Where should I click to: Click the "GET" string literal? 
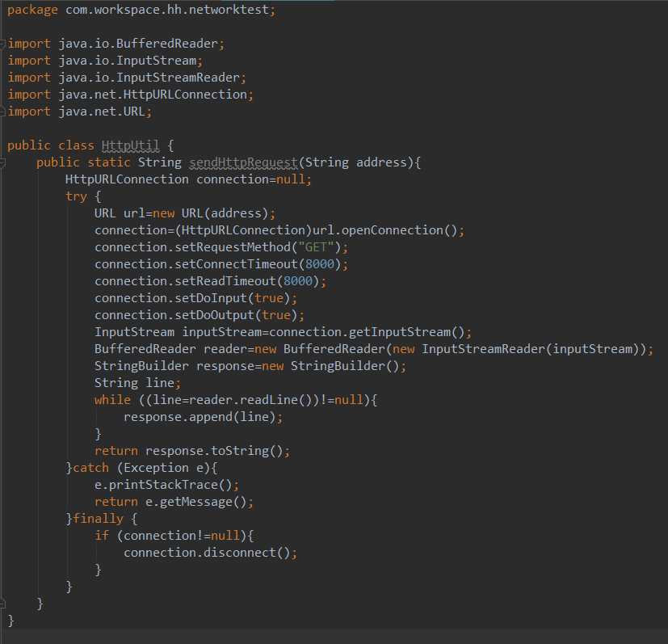point(316,247)
